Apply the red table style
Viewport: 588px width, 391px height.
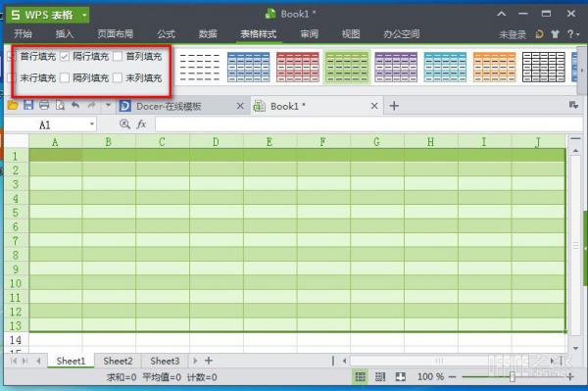pyautogui.click(x=298, y=67)
